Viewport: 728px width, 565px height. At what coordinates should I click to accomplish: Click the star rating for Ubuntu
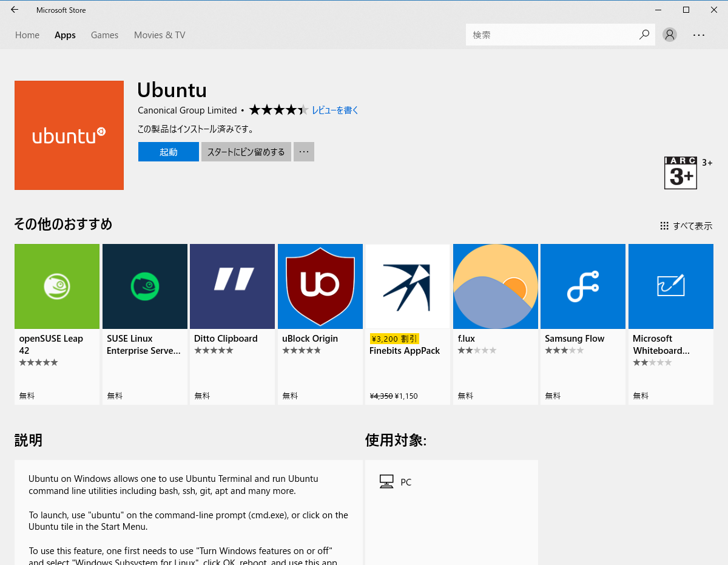(x=278, y=110)
